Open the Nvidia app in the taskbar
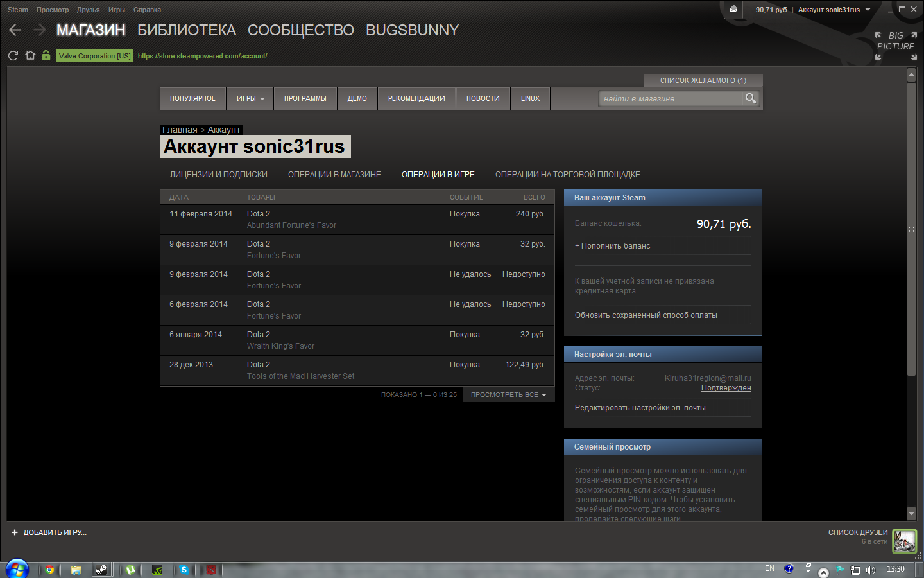Screen dimensions: 924x578 click(x=157, y=570)
